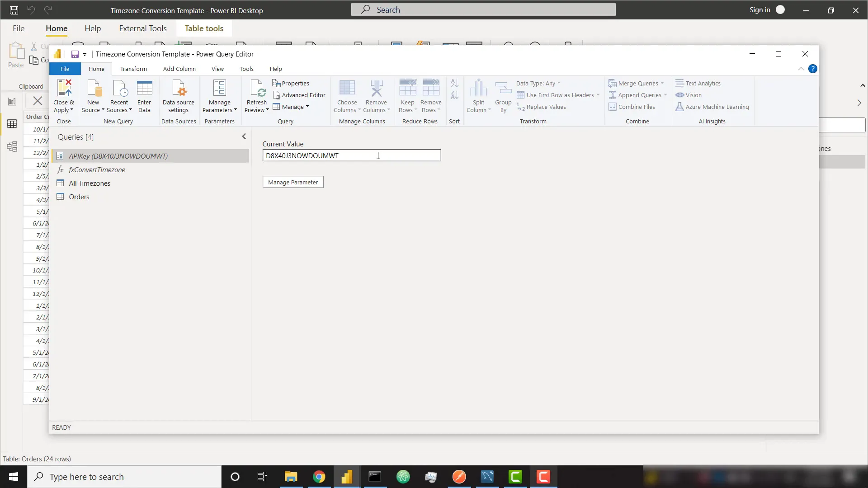The width and height of the screenshot is (868, 488).
Task: Switch to the Transform ribbon tab
Action: click(x=133, y=69)
